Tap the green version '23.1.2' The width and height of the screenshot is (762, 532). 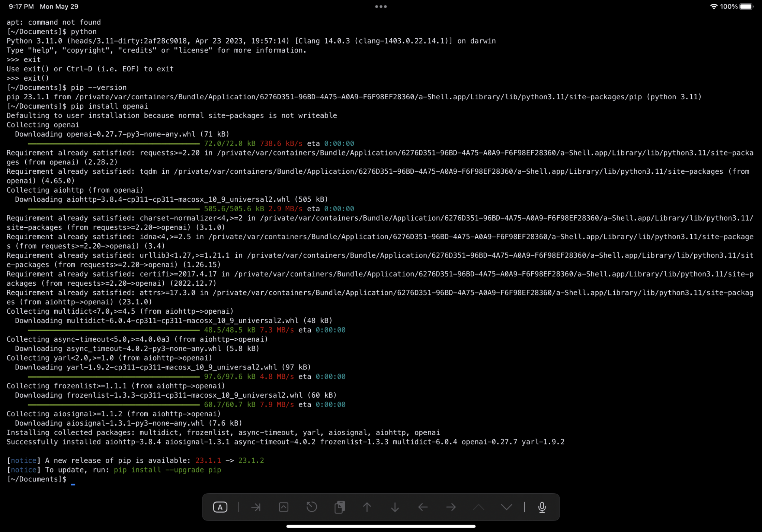[x=251, y=461]
